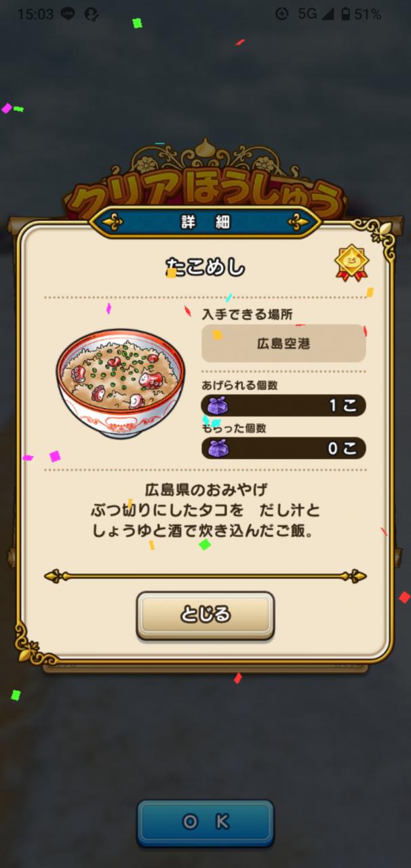Tap the 広島空港 location field
This screenshot has height=868, width=411.
point(283,344)
